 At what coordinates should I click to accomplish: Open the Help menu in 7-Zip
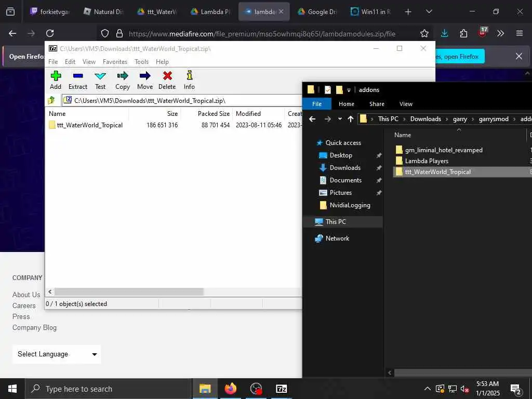[162, 62]
